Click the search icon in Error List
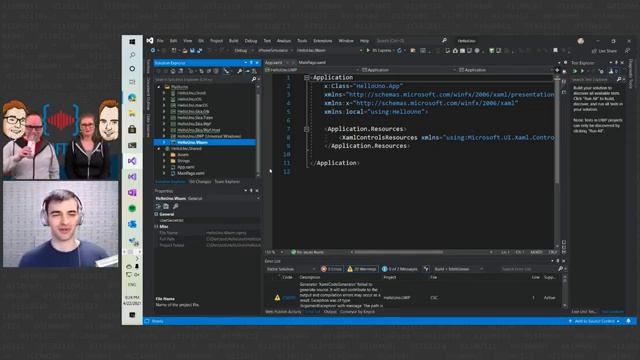 point(560,269)
